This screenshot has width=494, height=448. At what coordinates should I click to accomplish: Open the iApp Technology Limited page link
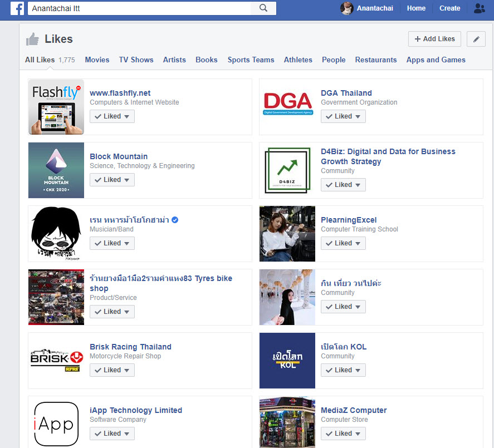coord(136,411)
